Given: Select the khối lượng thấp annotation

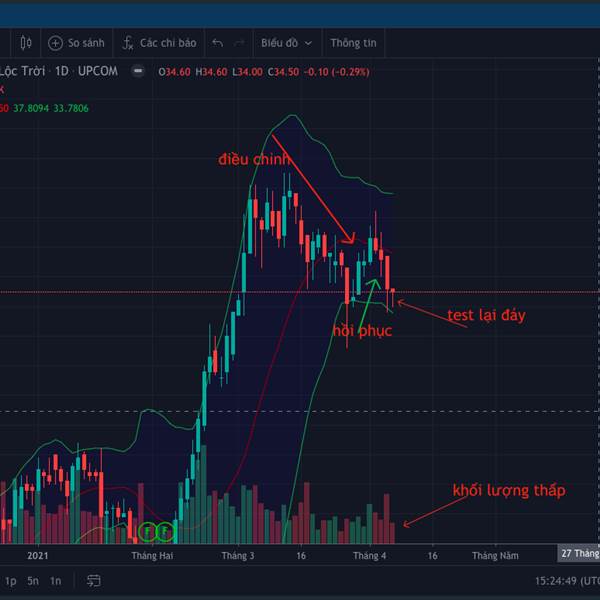Looking at the screenshot, I should click(509, 490).
